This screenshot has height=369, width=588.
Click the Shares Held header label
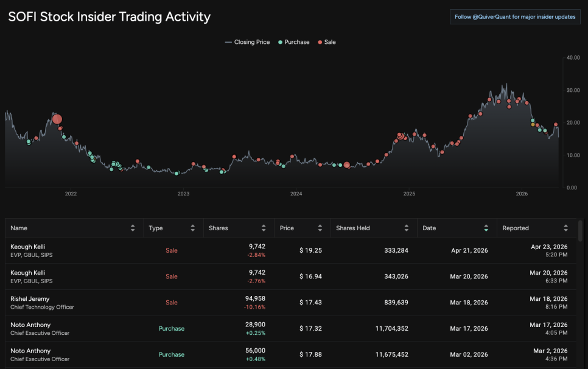pyautogui.click(x=353, y=228)
